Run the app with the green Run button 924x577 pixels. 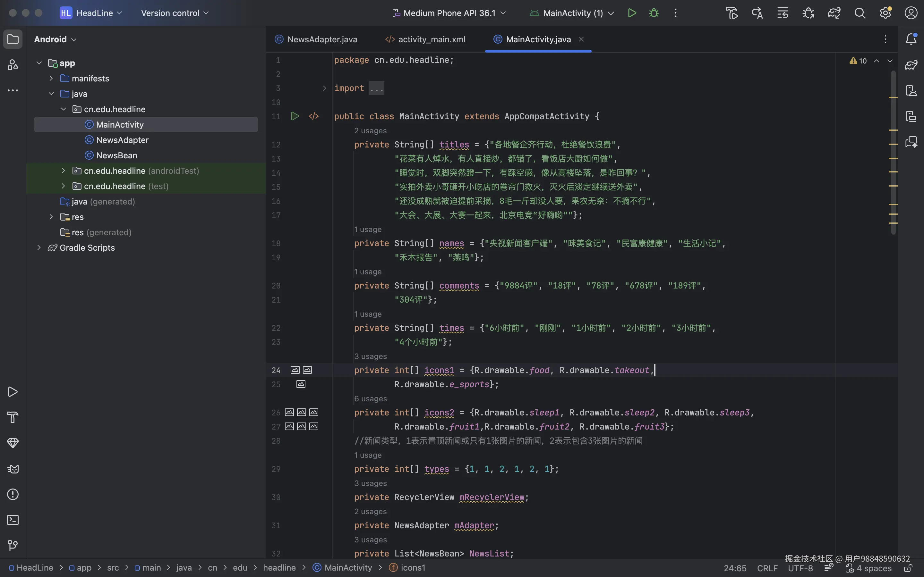(631, 13)
